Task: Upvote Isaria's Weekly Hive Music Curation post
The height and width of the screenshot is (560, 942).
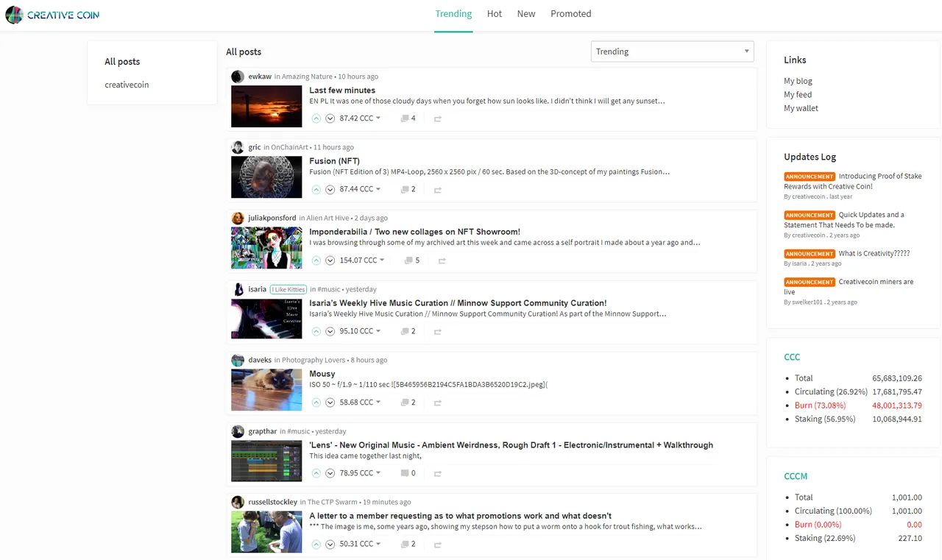Action: [316, 331]
